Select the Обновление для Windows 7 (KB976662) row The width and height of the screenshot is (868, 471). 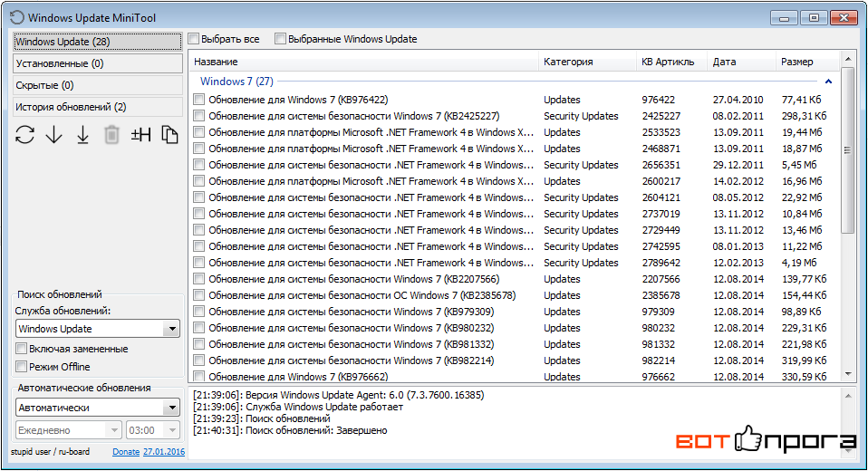pyautogui.click(x=515, y=377)
